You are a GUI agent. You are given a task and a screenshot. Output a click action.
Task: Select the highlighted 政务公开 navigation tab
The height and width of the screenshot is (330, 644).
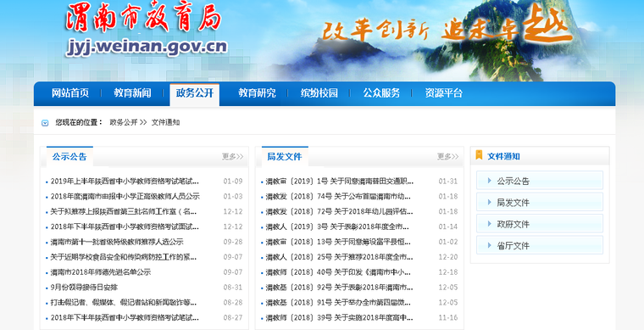coord(195,93)
